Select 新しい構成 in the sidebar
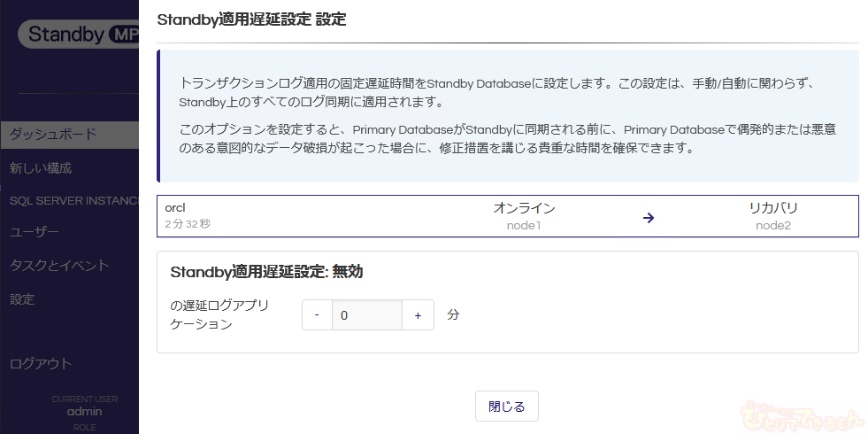The width and height of the screenshot is (868, 434). click(x=41, y=167)
